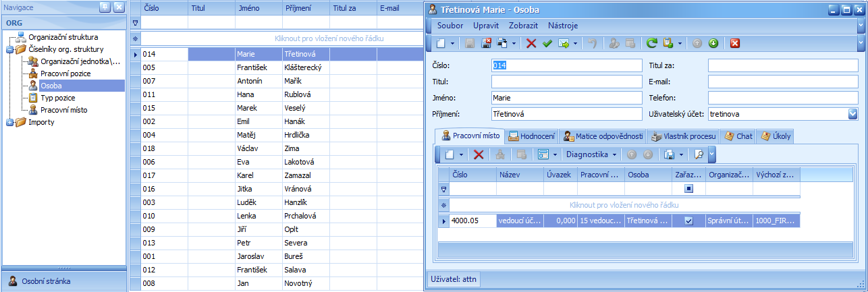Select Typ pozice in navigation tree
This screenshot has width=868, height=292.
(57, 98)
